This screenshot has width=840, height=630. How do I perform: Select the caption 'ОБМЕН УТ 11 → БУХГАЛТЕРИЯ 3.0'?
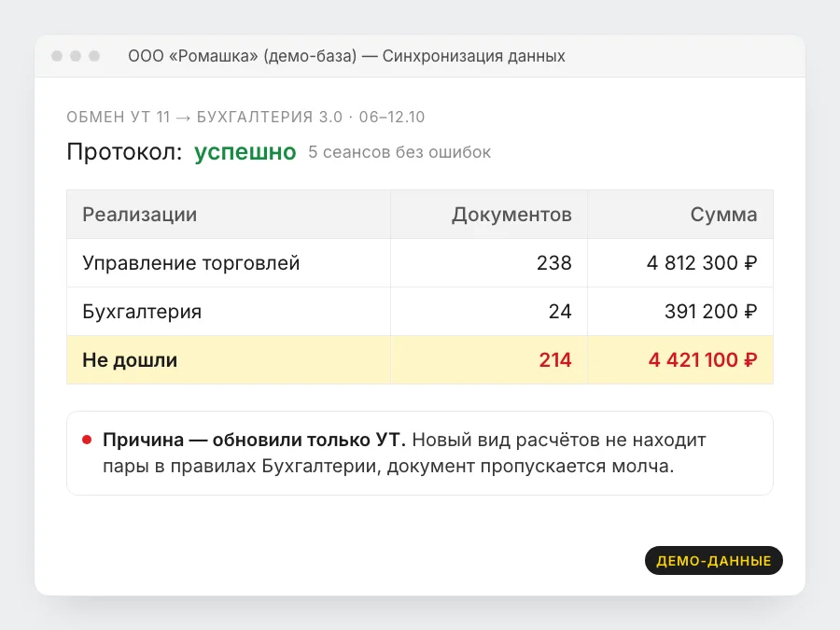(204, 117)
